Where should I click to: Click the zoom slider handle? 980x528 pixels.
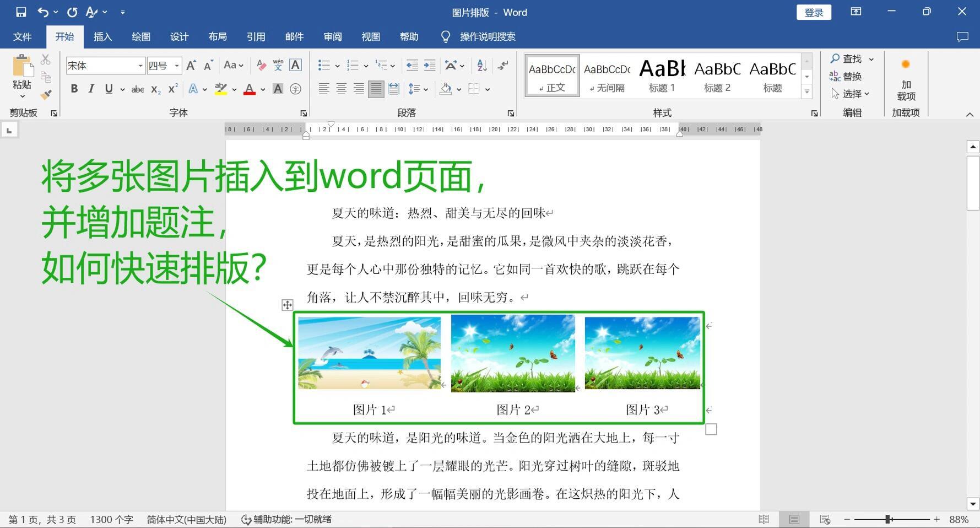(888, 519)
